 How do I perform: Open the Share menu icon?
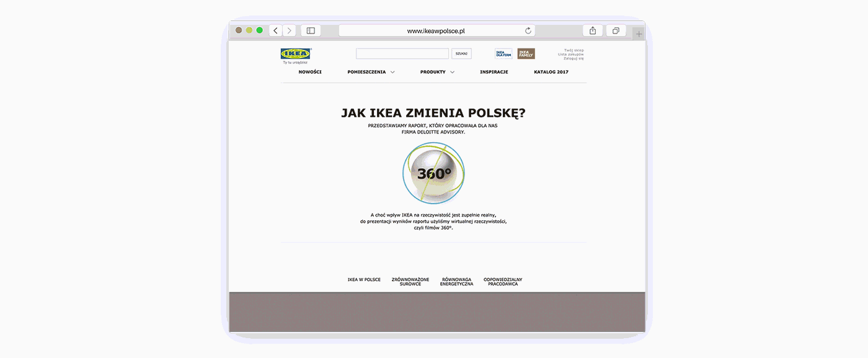[593, 30]
